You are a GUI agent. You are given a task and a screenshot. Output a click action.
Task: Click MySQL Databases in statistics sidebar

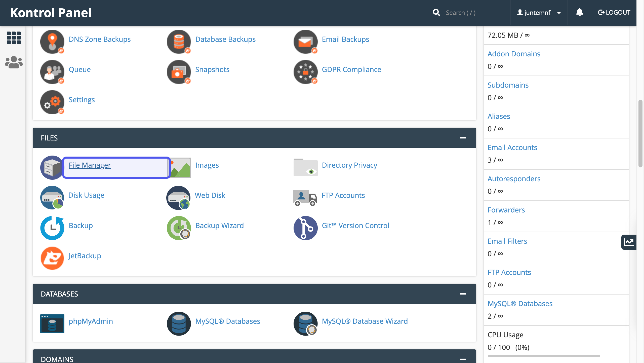(x=520, y=303)
